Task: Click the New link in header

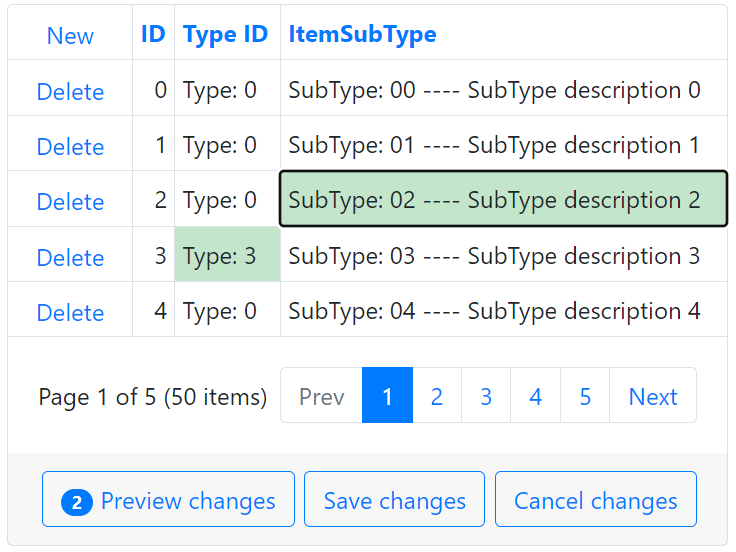Action: click(x=70, y=36)
